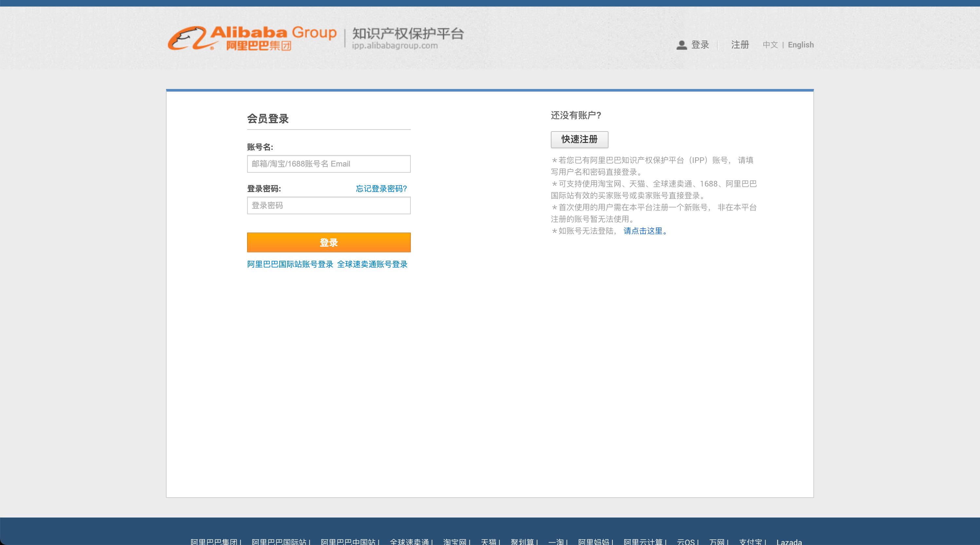Click the user profile icon beside 登录
This screenshot has height=545, width=980.
coord(681,45)
